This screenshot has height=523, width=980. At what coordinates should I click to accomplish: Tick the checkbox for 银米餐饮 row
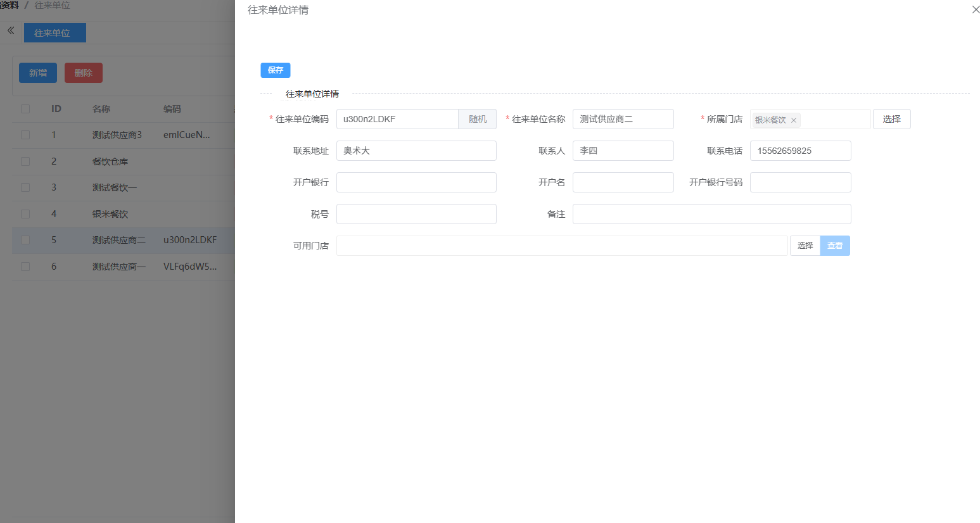point(25,214)
